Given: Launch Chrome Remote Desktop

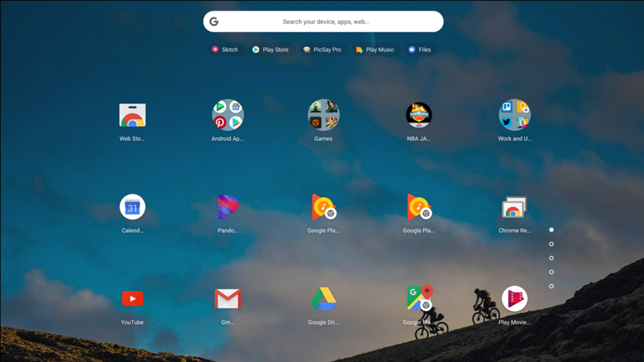Looking at the screenshot, I should (x=515, y=207).
